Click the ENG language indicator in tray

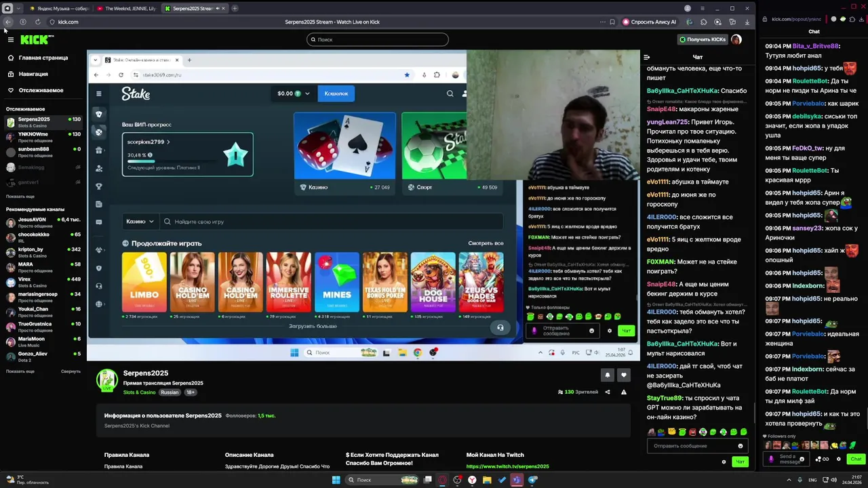(x=813, y=480)
